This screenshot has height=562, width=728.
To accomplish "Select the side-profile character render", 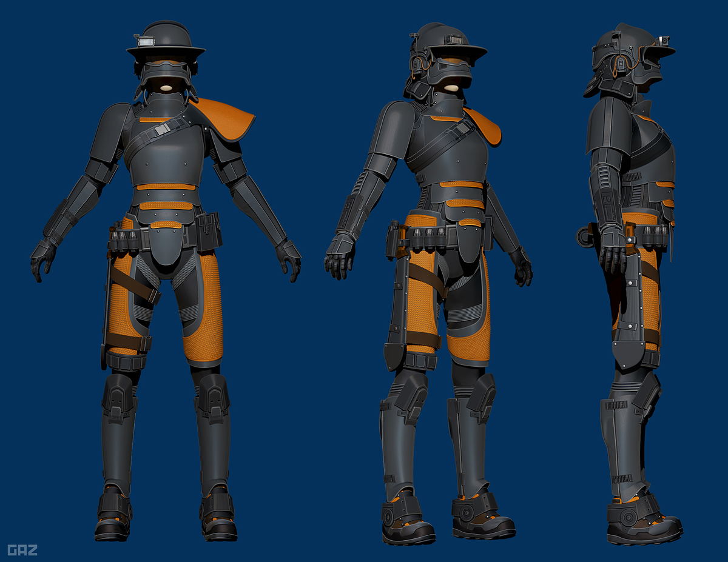I will coord(629,283).
